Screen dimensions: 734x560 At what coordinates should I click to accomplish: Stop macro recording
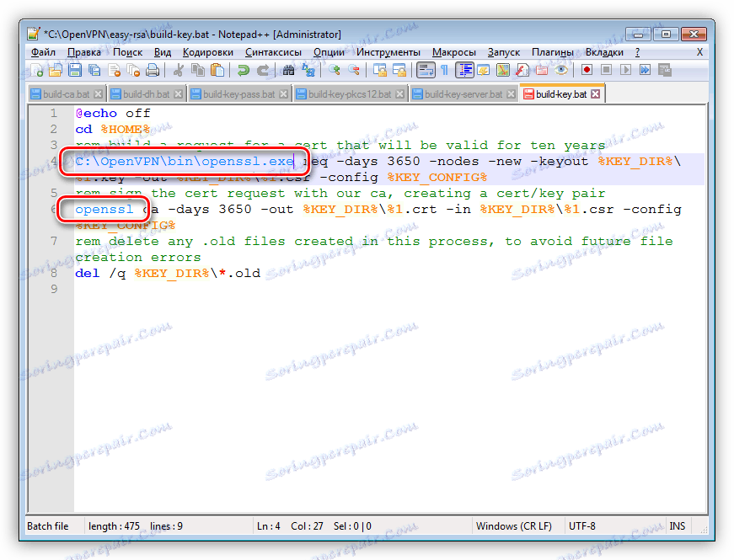605,71
